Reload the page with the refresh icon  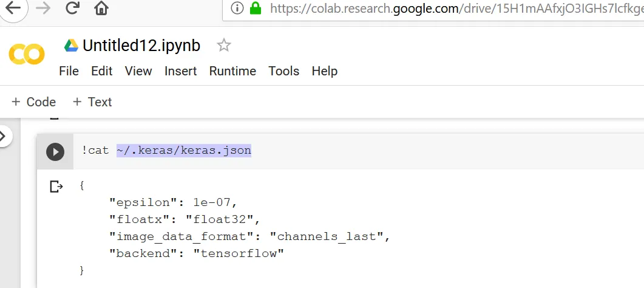(x=72, y=8)
